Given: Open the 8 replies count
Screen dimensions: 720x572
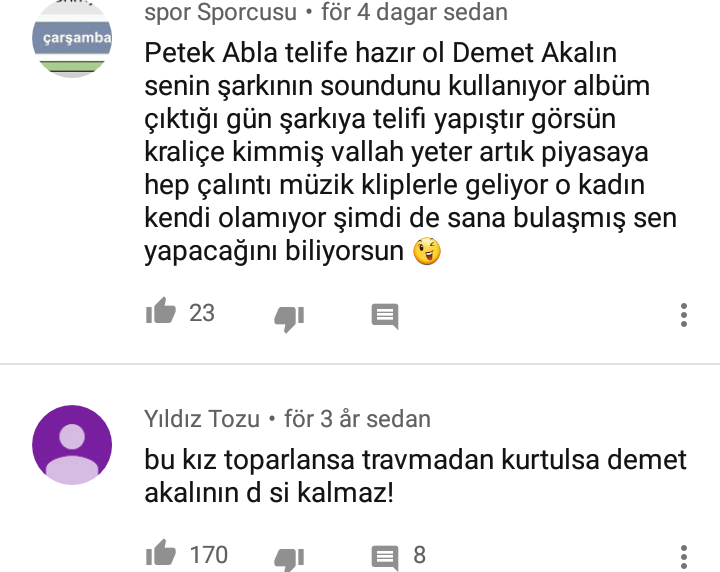Looking at the screenshot, I should tap(419, 555).
